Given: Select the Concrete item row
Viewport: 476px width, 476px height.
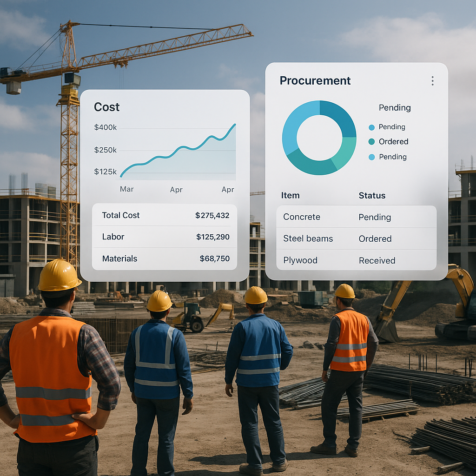Looking at the screenshot, I should point(357,217).
